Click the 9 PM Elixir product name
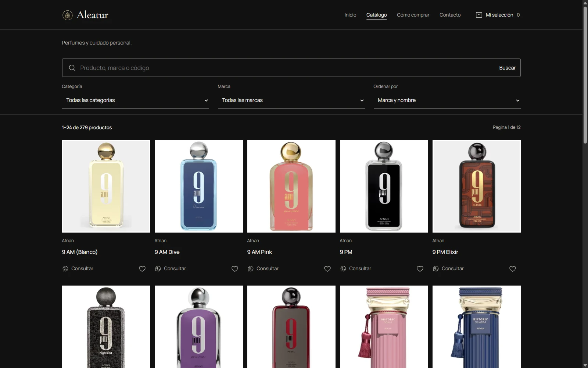The height and width of the screenshot is (368, 588). point(445,252)
